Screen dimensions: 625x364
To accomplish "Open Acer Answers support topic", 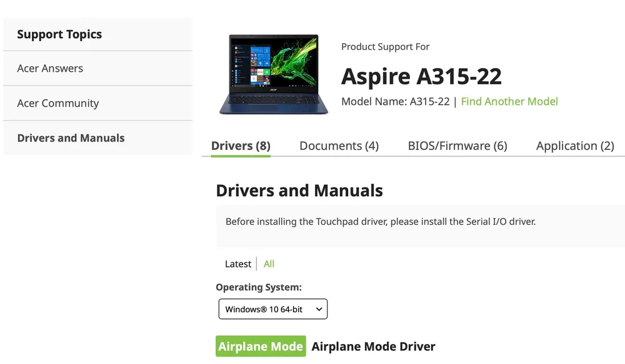I will 50,69.
